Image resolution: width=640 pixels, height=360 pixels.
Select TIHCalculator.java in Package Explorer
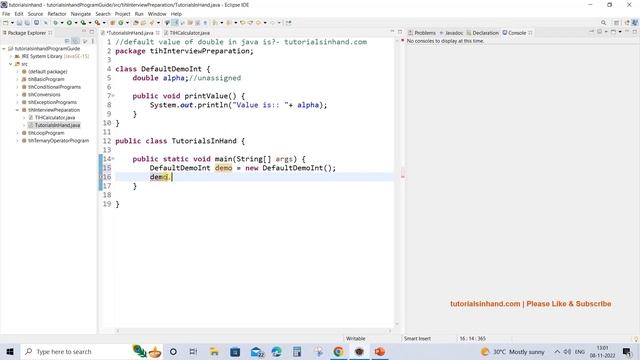click(x=55, y=118)
